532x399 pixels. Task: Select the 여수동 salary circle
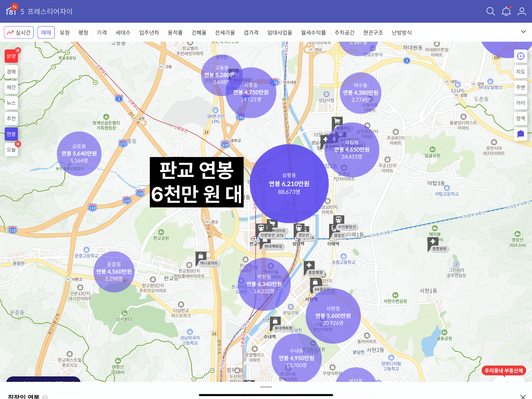(x=360, y=93)
